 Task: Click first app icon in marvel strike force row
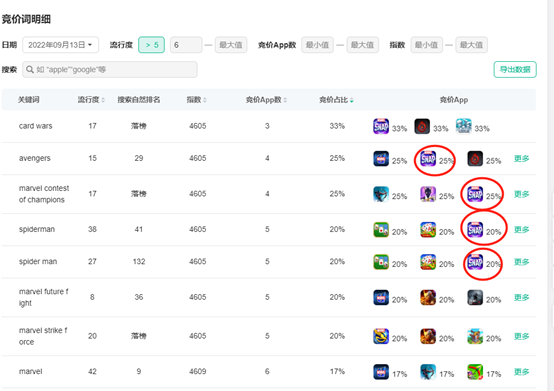tap(381, 336)
